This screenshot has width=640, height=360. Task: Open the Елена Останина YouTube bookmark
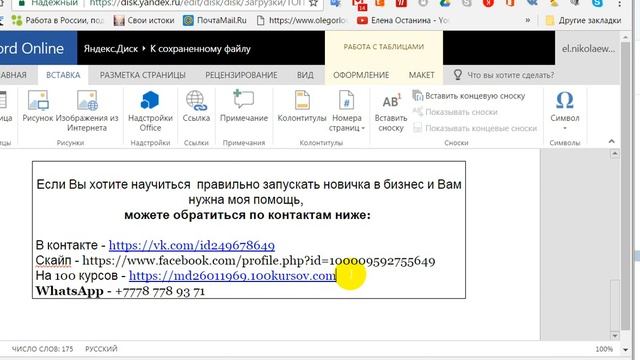(402, 20)
